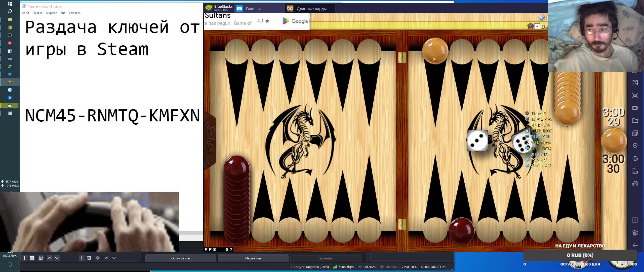
Task: Open Windows search from taskbar
Action: click(x=10, y=11)
